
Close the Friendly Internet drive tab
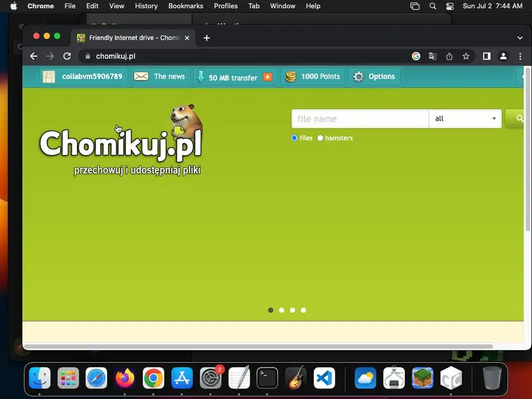[x=187, y=38]
